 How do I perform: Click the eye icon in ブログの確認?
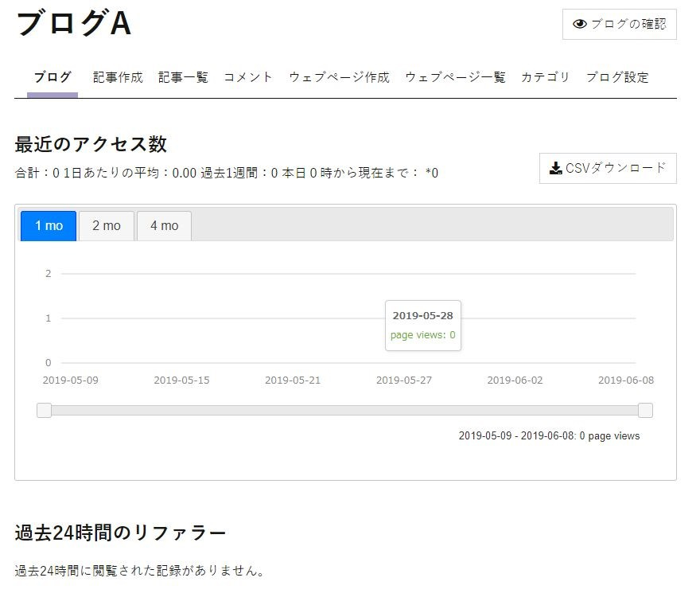point(579,24)
